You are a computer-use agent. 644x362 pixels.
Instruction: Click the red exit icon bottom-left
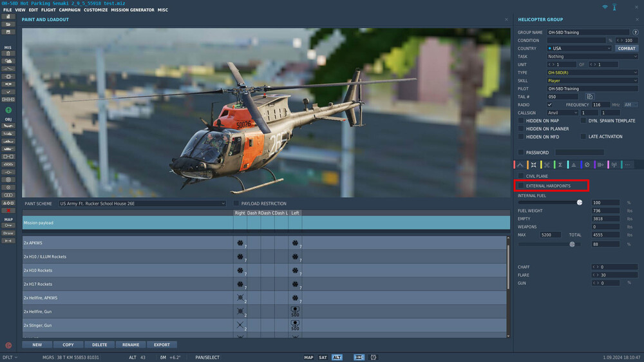(8, 345)
